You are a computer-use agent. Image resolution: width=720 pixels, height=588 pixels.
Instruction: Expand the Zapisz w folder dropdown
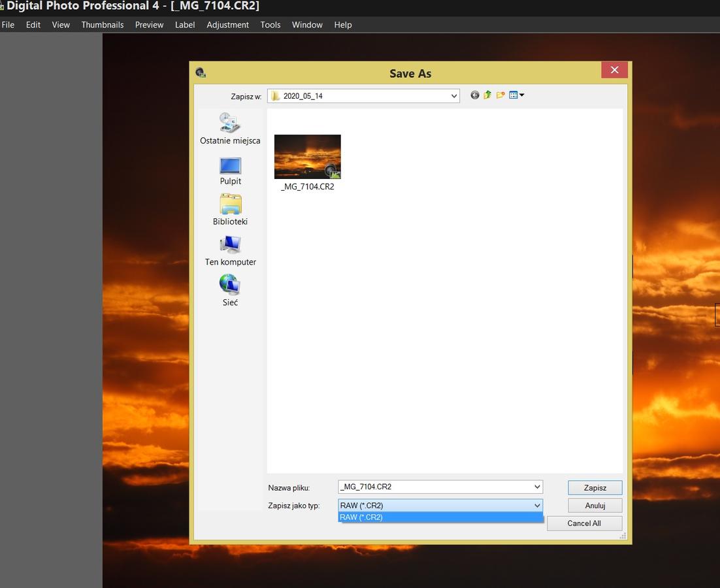click(453, 96)
